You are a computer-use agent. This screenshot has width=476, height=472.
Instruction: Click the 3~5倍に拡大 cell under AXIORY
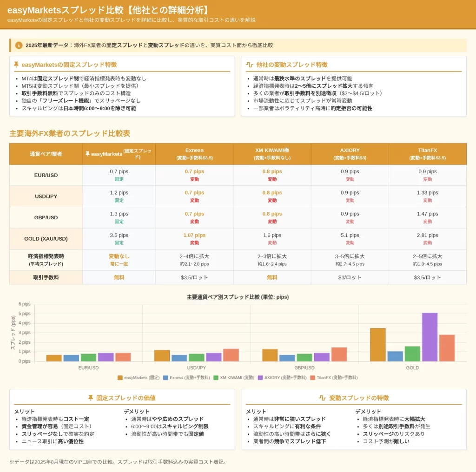350,260
